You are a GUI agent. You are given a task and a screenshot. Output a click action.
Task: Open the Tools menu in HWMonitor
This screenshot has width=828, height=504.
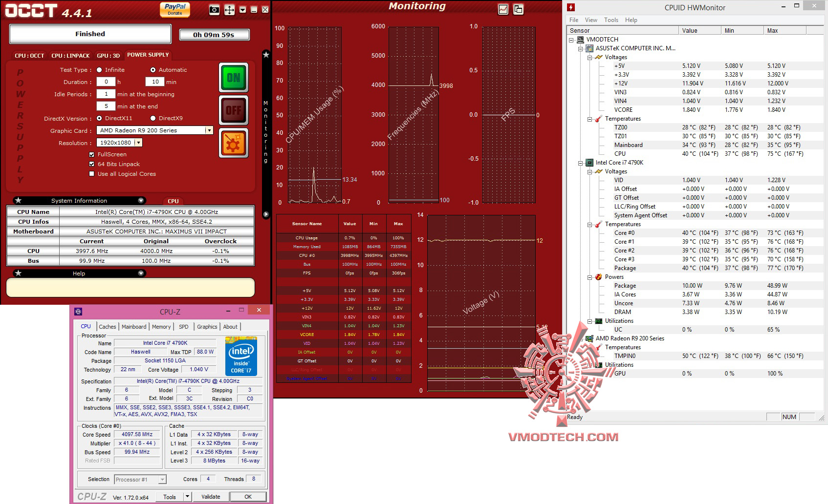[x=611, y=20]
